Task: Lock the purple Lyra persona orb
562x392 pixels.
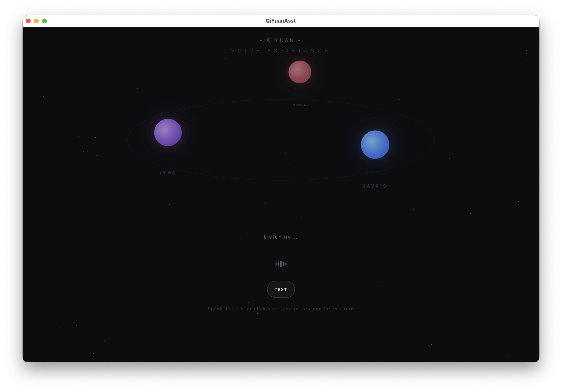Action: (168, 132)
